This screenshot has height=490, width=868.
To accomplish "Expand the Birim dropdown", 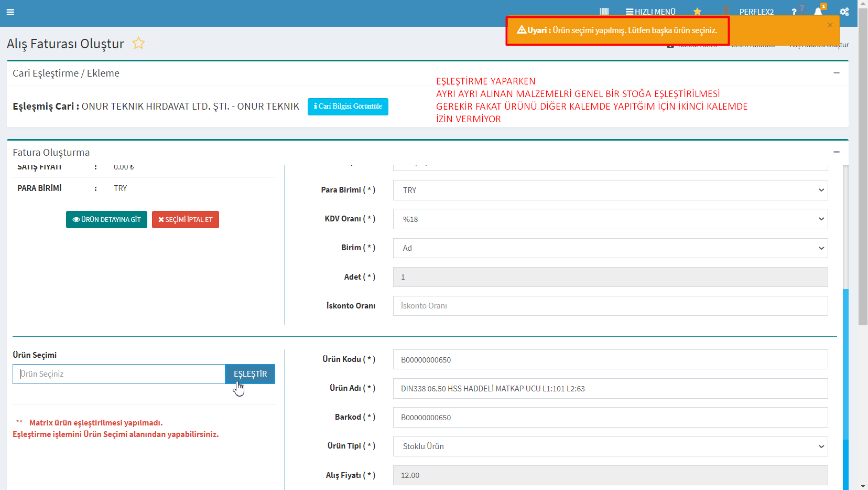I will (610, 248).
